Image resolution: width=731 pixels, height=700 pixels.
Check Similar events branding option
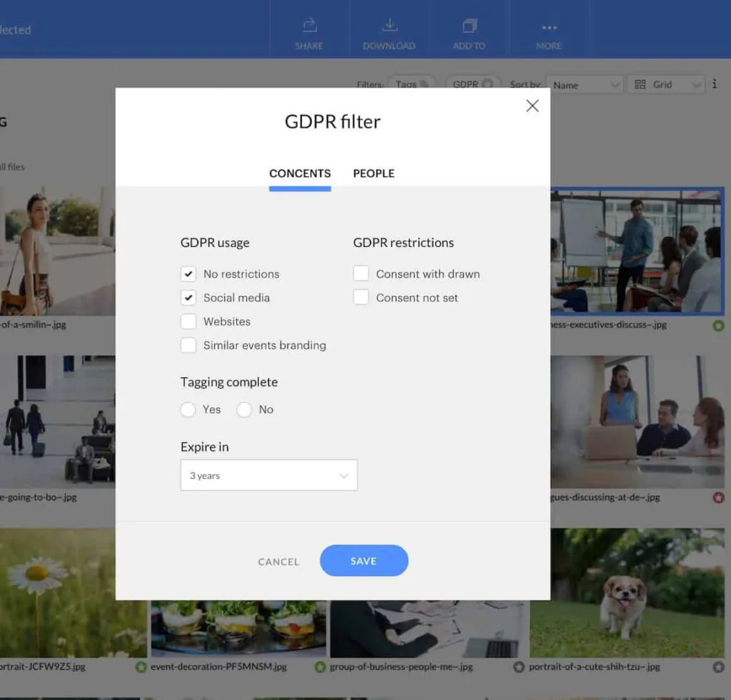(x=188, y=345)
